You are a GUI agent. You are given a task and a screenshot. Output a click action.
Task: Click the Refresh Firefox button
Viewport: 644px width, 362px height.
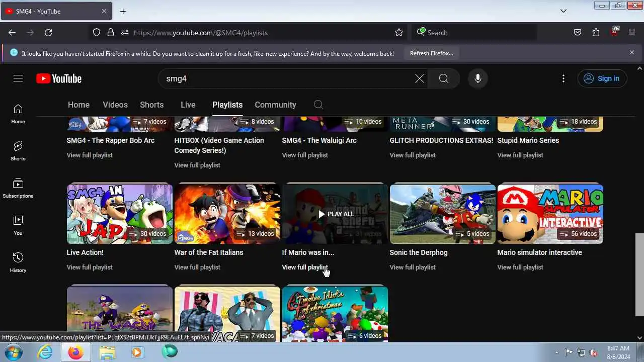click(431, 53)
